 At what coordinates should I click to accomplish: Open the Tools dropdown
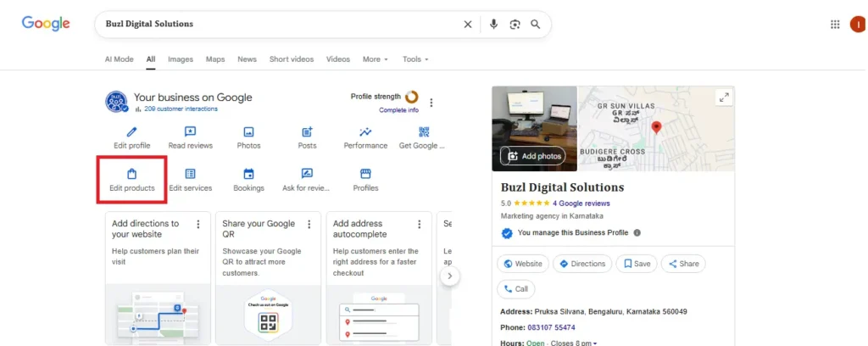[415, 59]
